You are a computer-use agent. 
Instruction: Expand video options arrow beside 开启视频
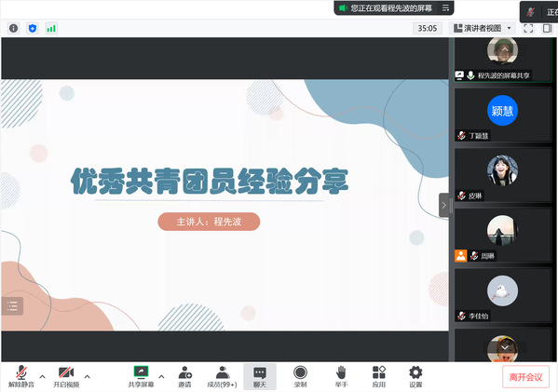pos(88,376)
